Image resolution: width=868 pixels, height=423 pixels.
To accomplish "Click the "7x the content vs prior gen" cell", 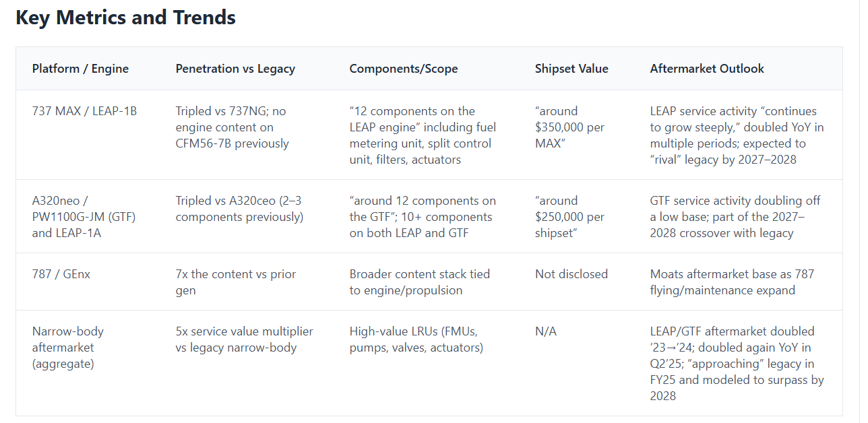I will (235, 282).
